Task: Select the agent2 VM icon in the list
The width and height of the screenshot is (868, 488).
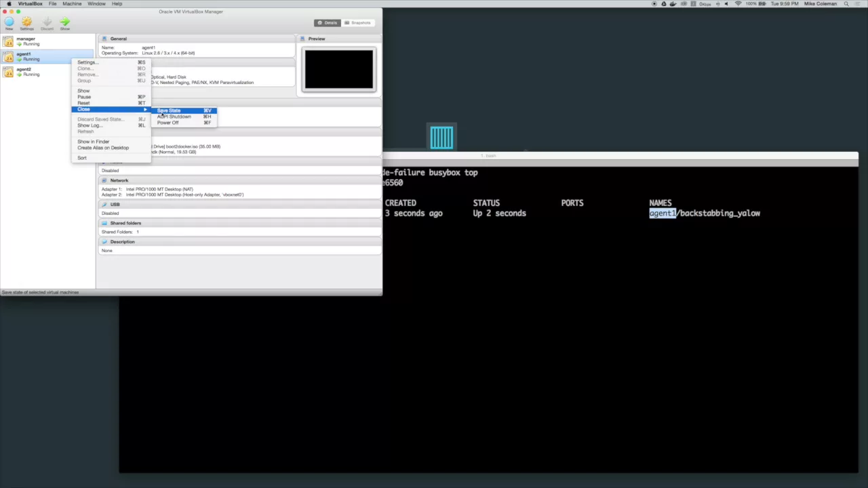Action: (x=8, y=72)
